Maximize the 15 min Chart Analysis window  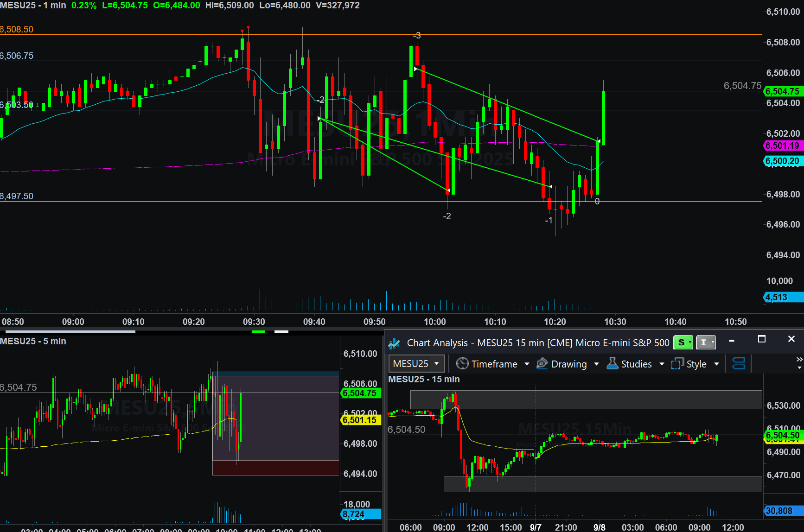coord(761,339)
